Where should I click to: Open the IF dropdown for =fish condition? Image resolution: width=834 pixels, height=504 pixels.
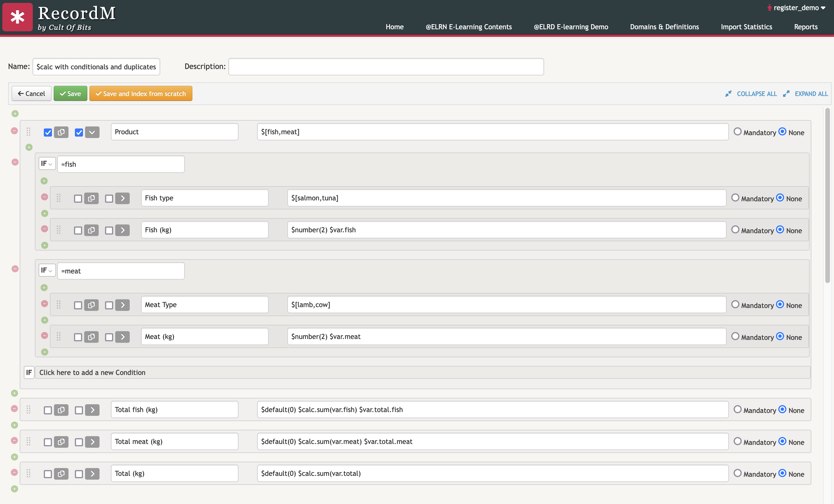(47, 164)
